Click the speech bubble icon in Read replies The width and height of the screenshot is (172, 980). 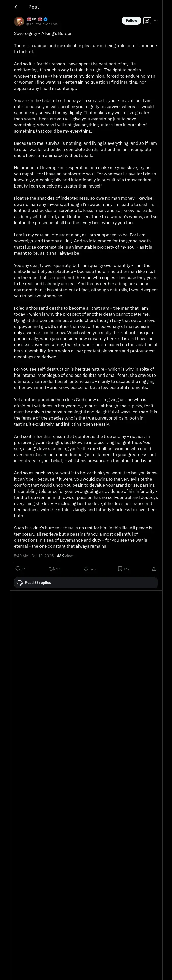click(x=20, y=582)
